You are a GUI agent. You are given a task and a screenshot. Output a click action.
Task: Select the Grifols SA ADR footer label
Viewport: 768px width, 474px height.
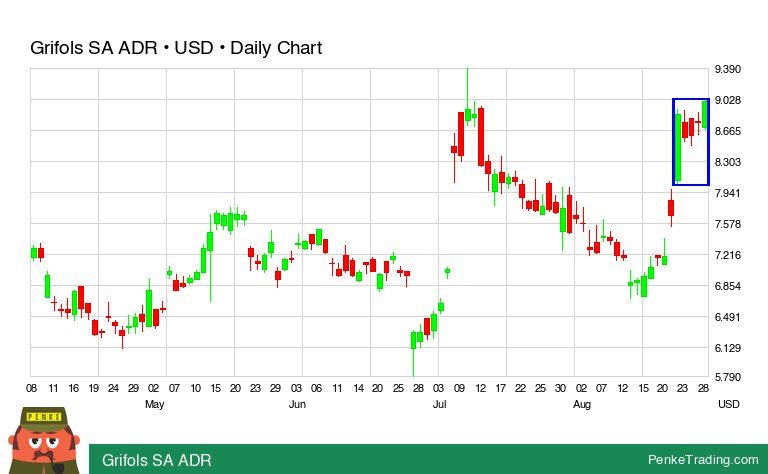point(157,460)
